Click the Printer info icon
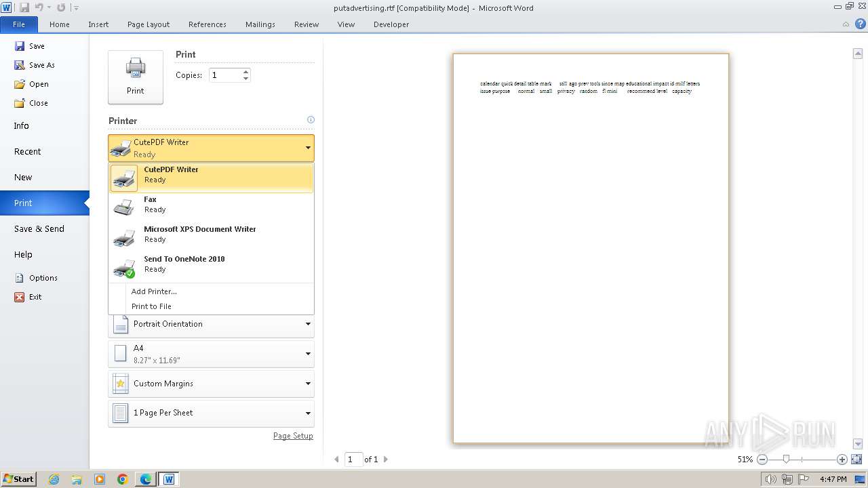Viewport: 868px width, 488px height. pyautogui.click(x=311, y=120)
